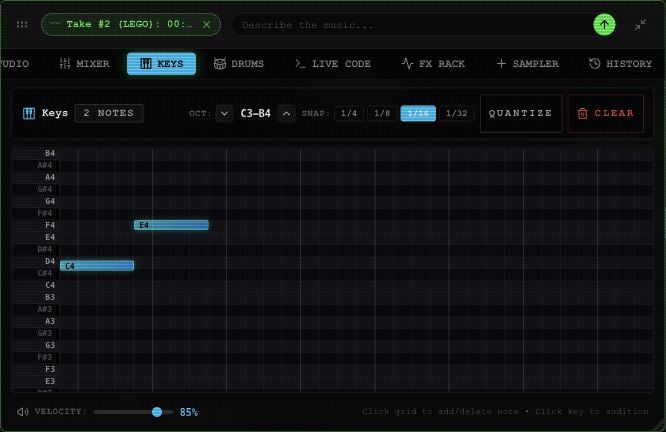The height and width of the screenshot is (432, 666).
Task: Submit prompt with green arrow button
Action: (604, 25)
